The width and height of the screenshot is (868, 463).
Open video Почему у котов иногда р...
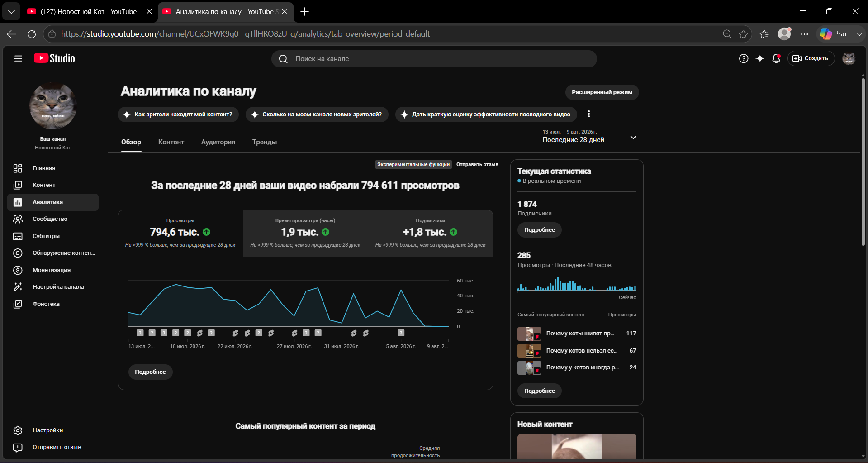click(577, 368)
